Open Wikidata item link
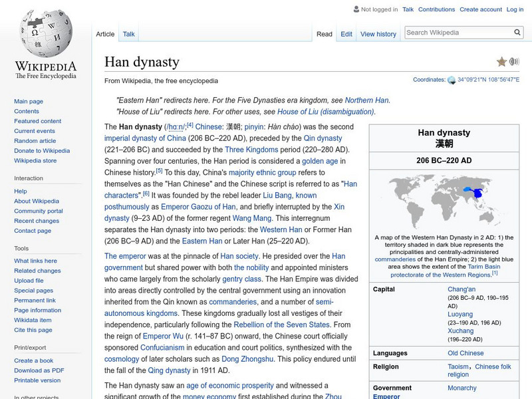 [x=33, y=320]
